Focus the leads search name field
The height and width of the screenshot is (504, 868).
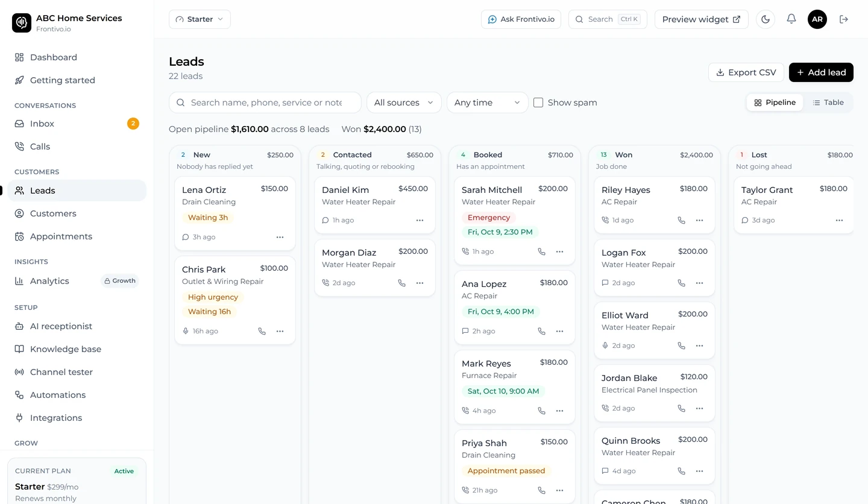click(x=265, y=102)
